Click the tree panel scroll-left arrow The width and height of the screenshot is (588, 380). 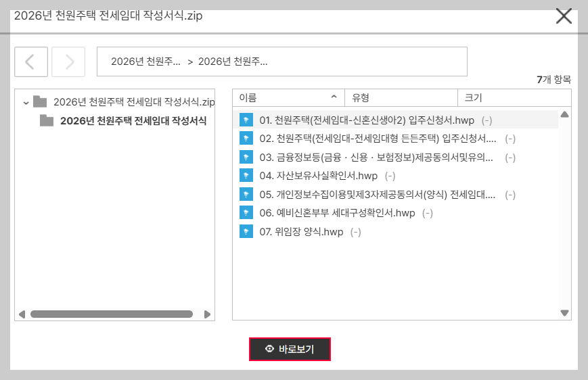22,314
